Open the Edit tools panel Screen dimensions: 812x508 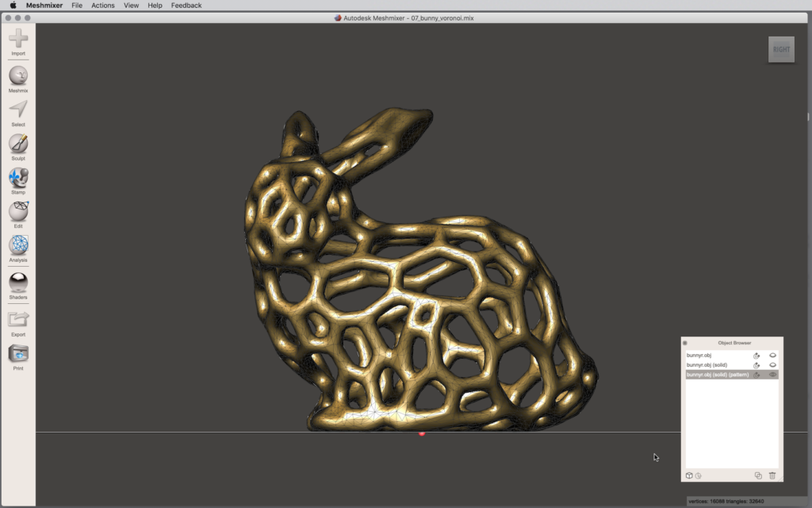(x=18, y=212)
